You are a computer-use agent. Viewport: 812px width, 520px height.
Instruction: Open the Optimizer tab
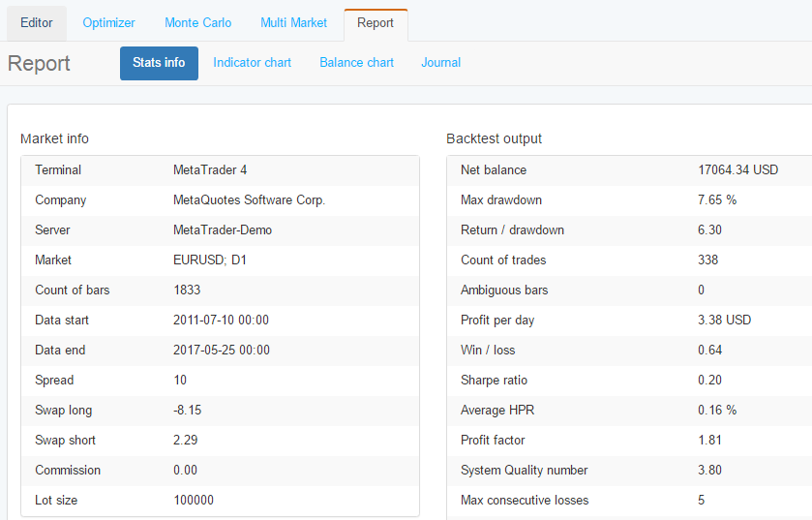pyautogui.click(x=108, y=23)
